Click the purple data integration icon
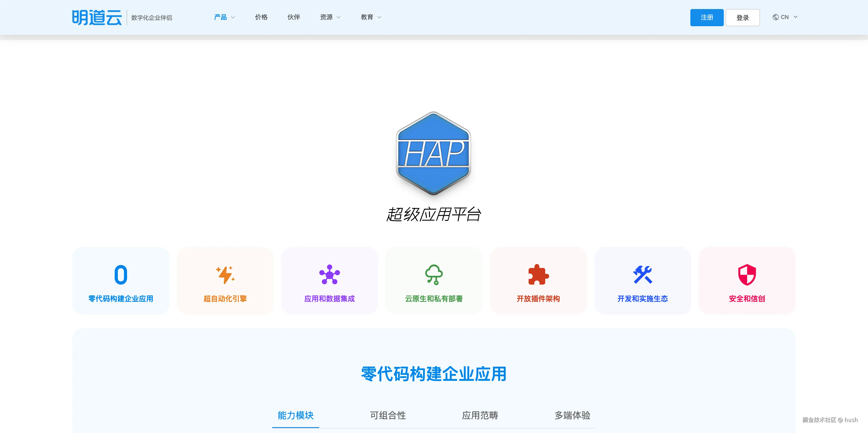 click(x=329, y=275)
